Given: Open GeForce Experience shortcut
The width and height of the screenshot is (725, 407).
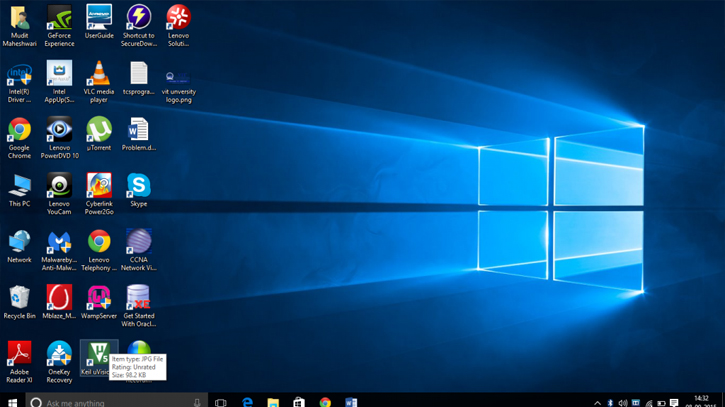Looking at the screenshot, I should pos(59,18).
